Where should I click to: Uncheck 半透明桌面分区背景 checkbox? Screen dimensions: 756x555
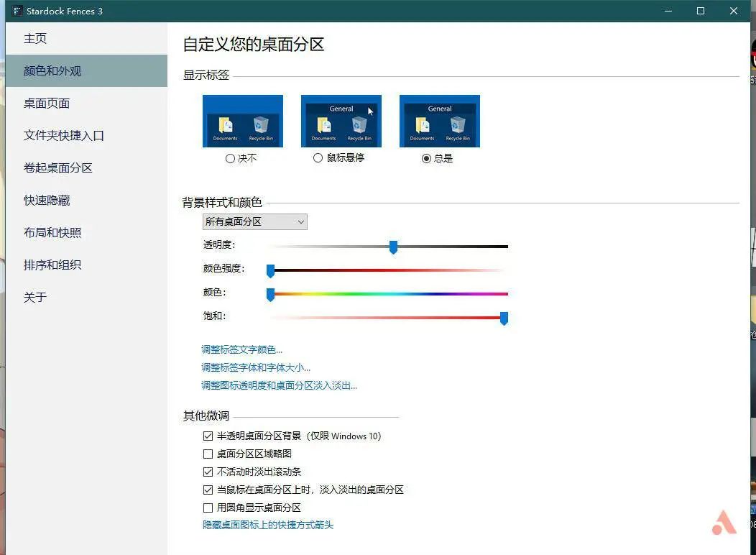click(x=208, y=436)
